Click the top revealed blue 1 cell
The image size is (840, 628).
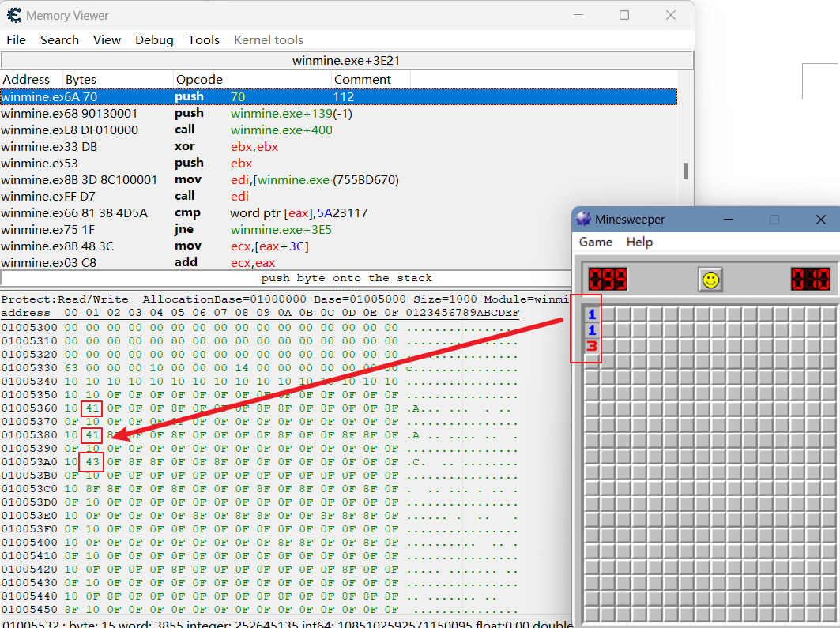pyautogui.click(x=591, y=314)
